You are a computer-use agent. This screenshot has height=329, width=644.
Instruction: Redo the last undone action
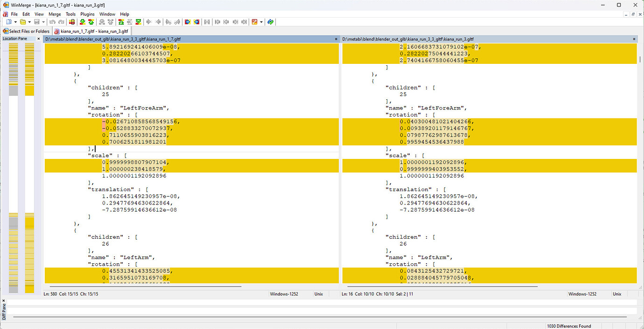(61, 22)
